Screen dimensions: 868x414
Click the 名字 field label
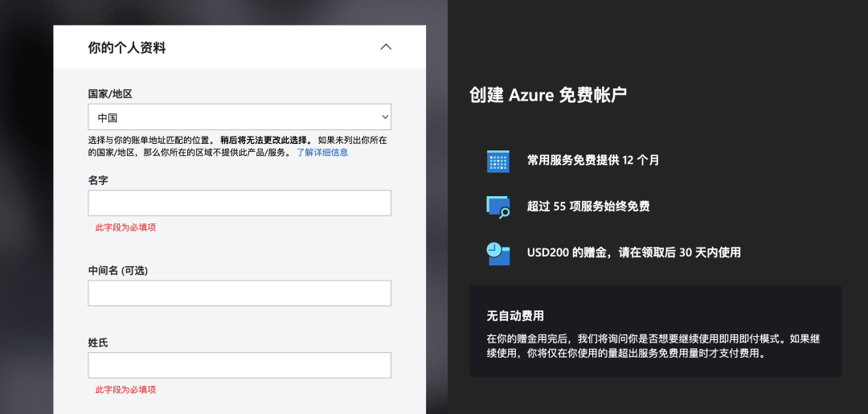click(x=98, y=180)
